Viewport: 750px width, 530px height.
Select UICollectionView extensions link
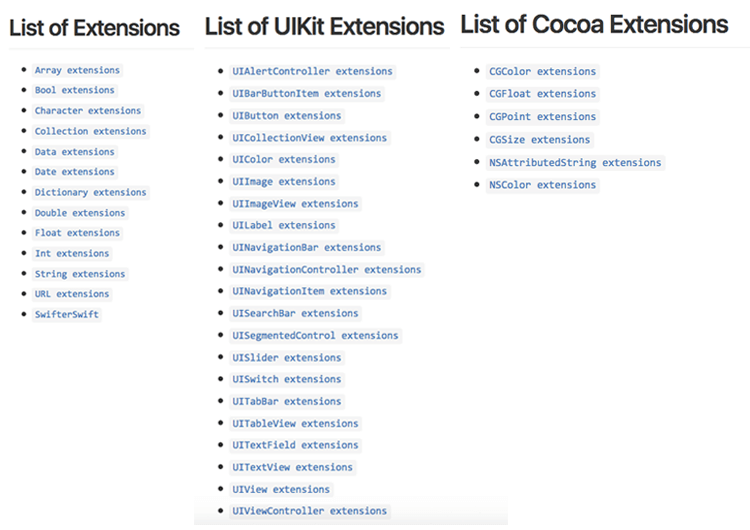coord(309,138)
